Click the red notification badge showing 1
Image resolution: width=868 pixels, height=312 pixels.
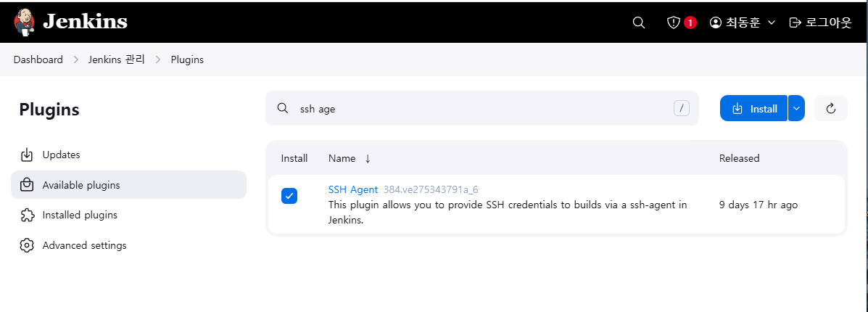[690, 22]
